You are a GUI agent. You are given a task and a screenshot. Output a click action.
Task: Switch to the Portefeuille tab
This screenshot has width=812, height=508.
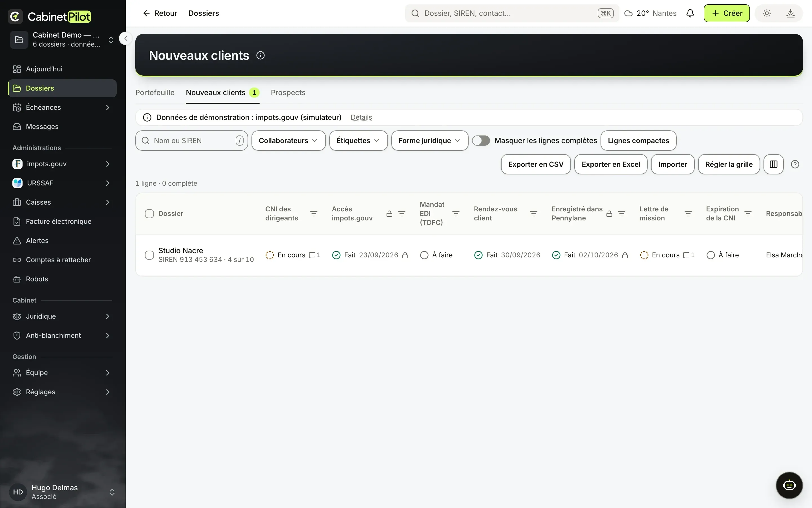point(155,93)
